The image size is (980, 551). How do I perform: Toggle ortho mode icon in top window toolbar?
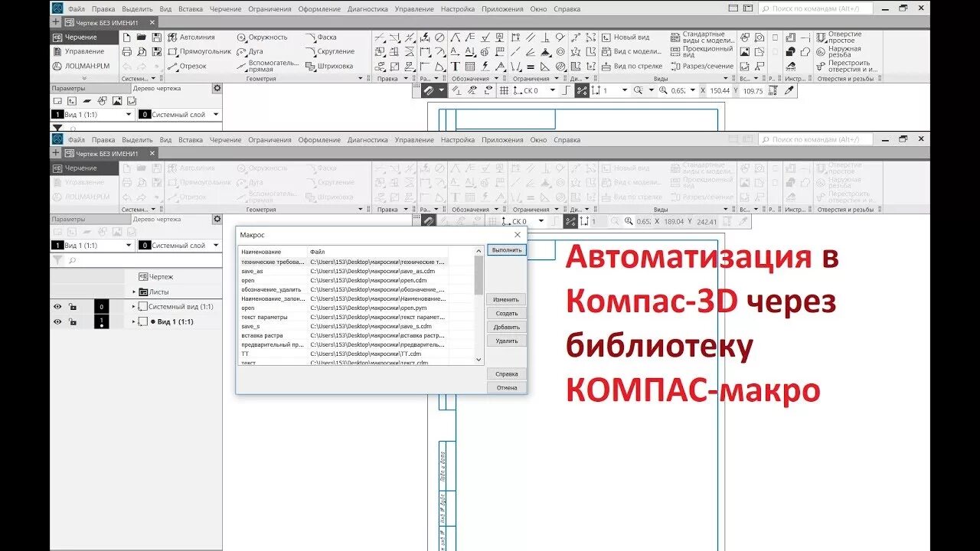[x=566, y=90]
